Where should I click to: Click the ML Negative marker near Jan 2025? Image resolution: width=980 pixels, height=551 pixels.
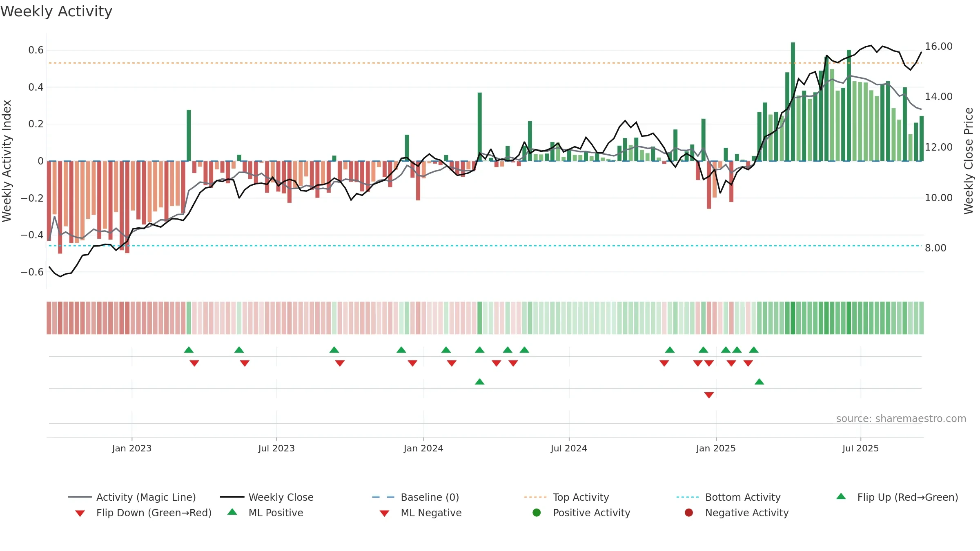tap(709, 395)
